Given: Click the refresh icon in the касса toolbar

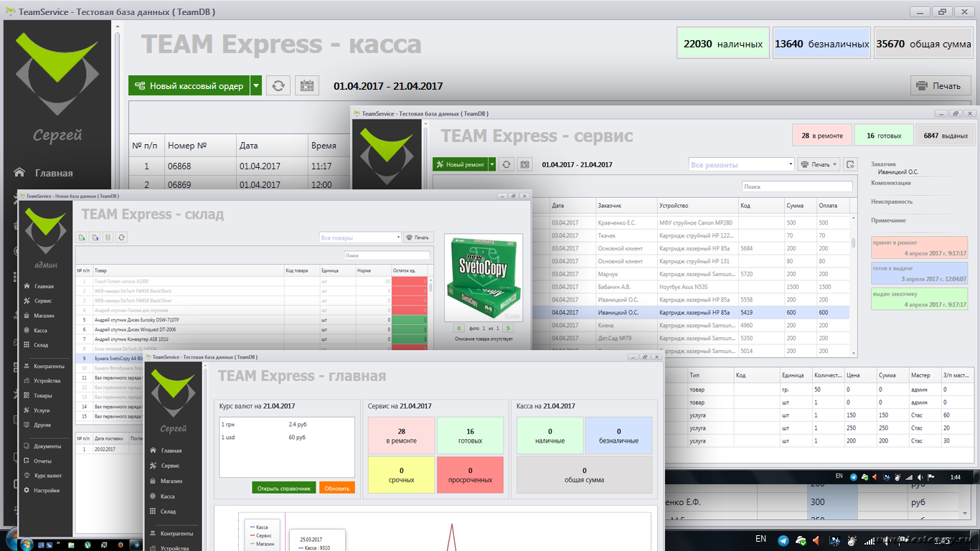Looking at the screenshot, I should click(278, 86).
